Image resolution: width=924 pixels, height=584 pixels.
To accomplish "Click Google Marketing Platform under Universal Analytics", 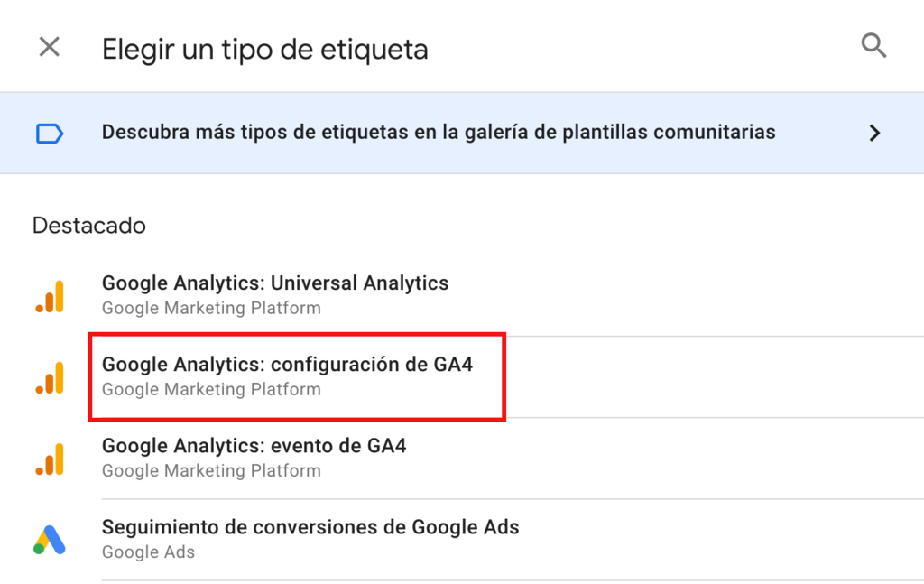I will (211, 308).
